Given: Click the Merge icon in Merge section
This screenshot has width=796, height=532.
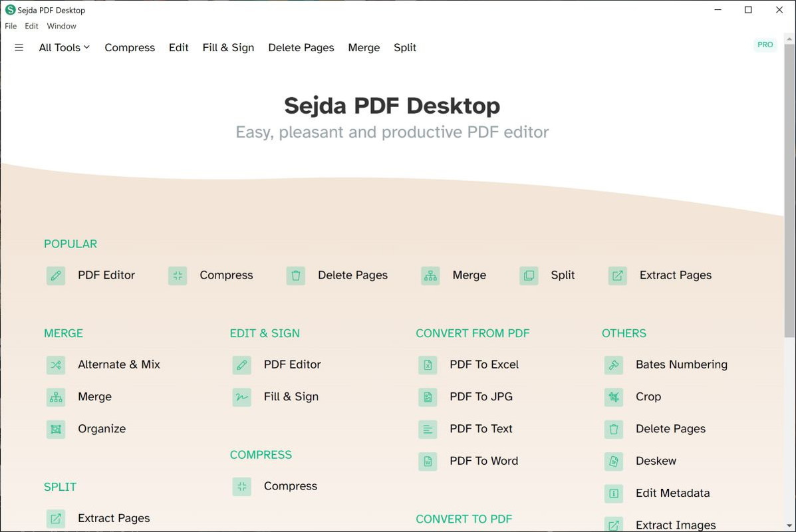Looking at the screenshot, I should [56, 398].
